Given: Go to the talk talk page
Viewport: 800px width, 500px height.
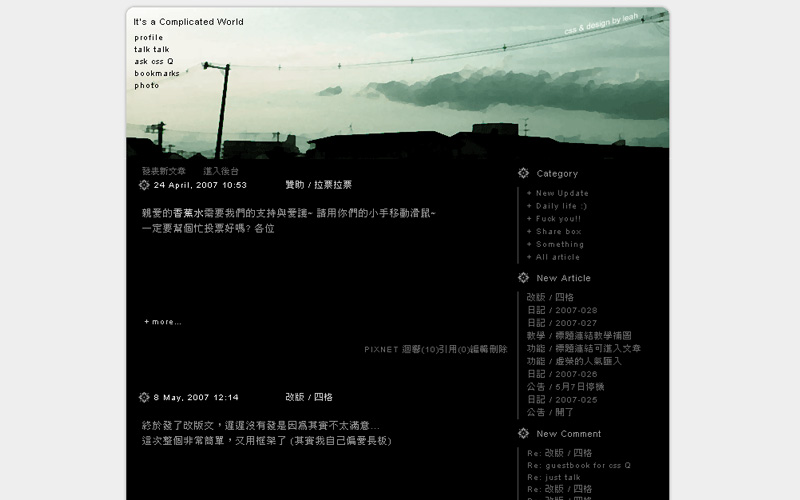Looking at the screenshot, I should [x=152, y=49].
